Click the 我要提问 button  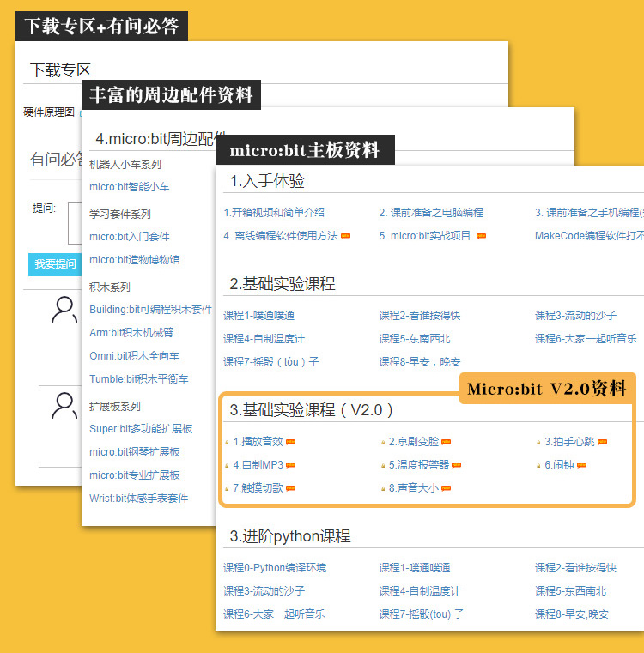(x=55, y=264)
